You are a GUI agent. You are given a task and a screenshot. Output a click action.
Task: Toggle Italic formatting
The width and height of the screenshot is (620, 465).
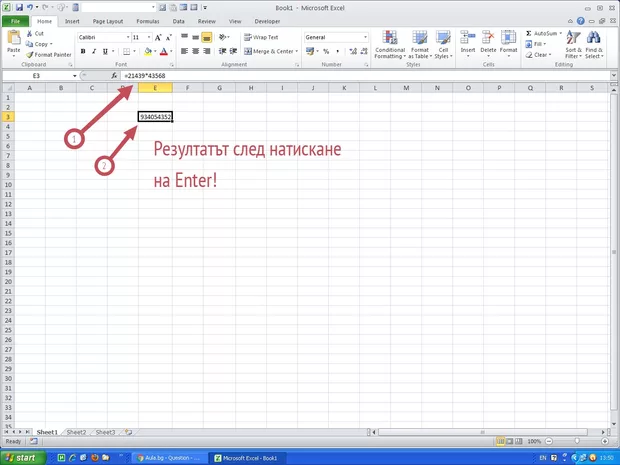coord(96,51)
